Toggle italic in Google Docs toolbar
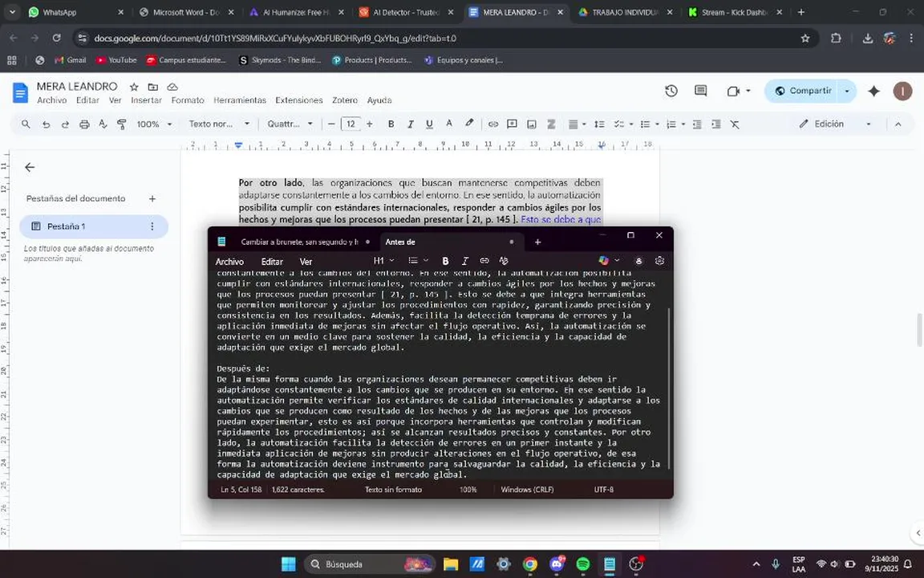 [410, 124]
